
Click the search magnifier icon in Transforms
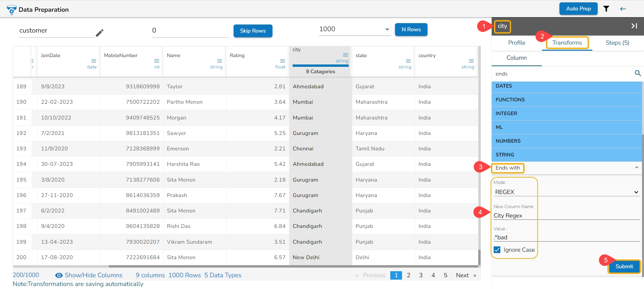coord(638,73)
